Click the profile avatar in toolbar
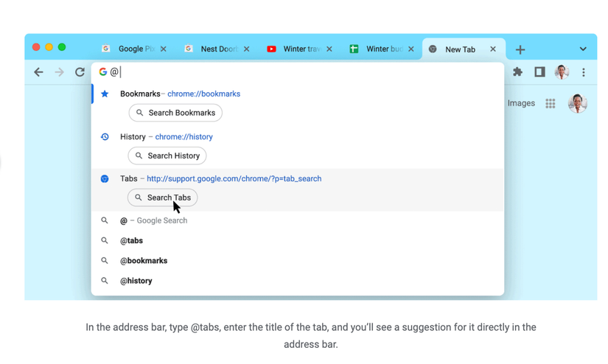Viewport: 608px width, 364px height. pos(562,72)
